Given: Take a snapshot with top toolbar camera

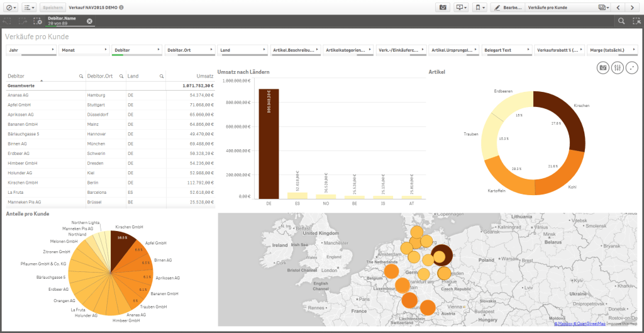Looking at the screenshot, I should click(443, 8).
